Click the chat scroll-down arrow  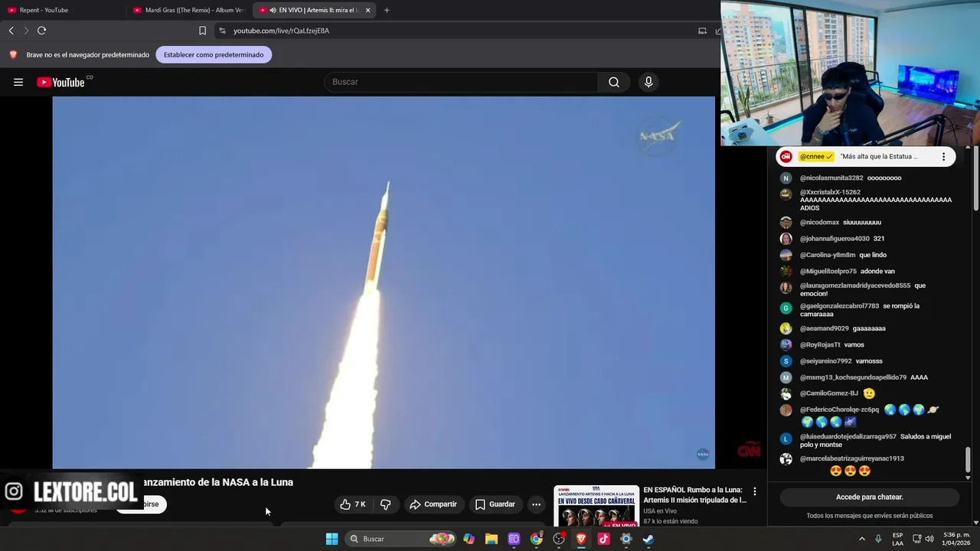(x=968, y=478)
